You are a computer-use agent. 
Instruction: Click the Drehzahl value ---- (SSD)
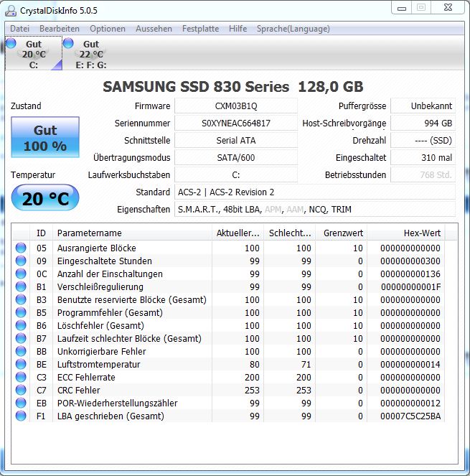click(423, 140)
